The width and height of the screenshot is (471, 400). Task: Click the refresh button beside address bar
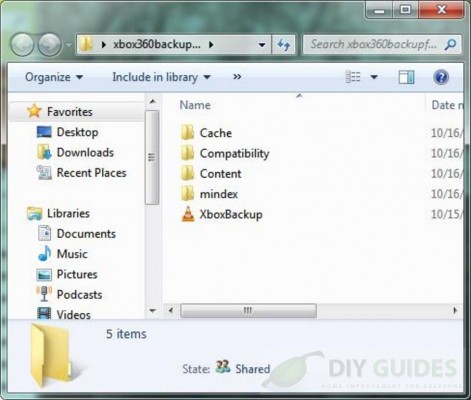tap(284, 44)
